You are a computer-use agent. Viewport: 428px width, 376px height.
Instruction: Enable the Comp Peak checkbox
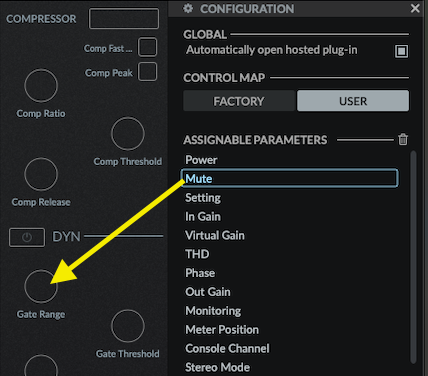147,71
